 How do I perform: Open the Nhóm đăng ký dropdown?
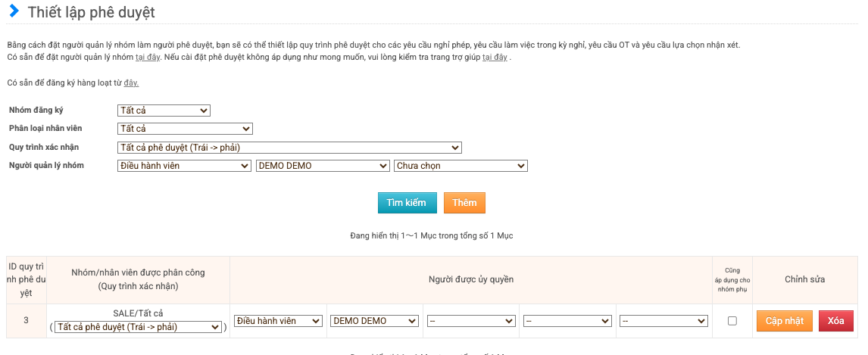(164, 111)
